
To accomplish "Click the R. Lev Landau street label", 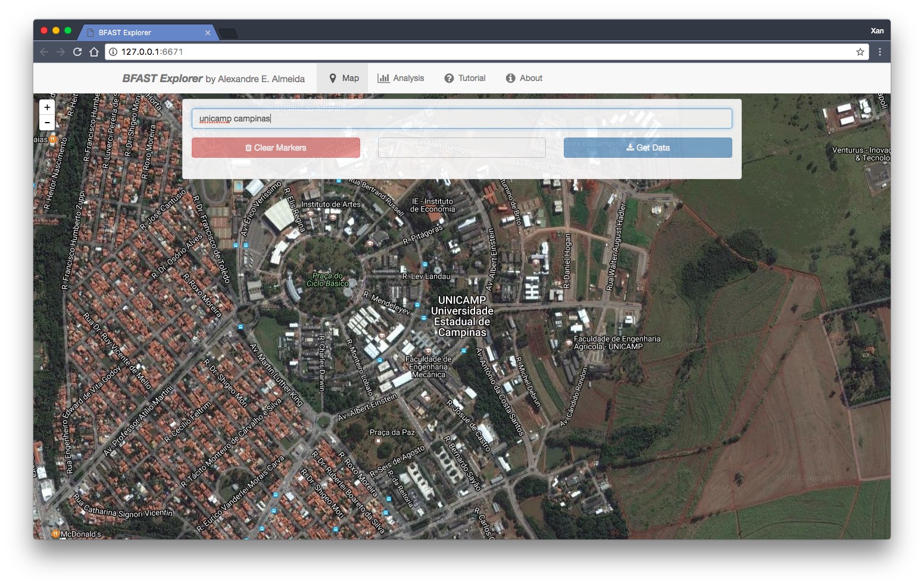I will pos(426,276).
